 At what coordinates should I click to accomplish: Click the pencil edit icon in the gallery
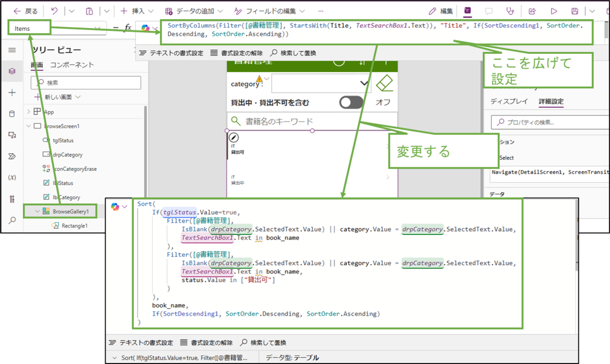[234, 138]
